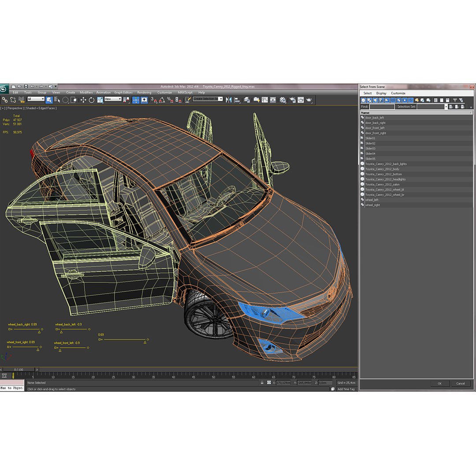Toggle Window/Crossing selection mode
The height and width of the screenshot is (476, 476).
(74, 100)
